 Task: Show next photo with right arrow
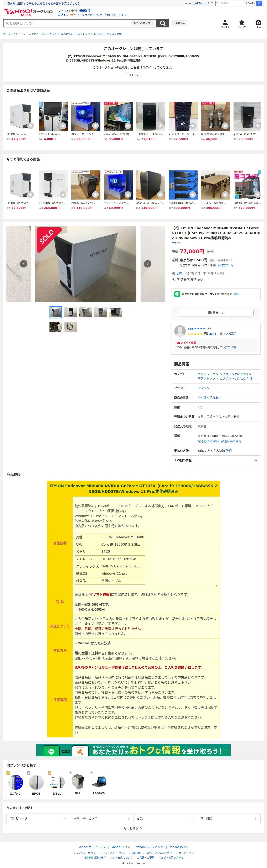(148, 264)
